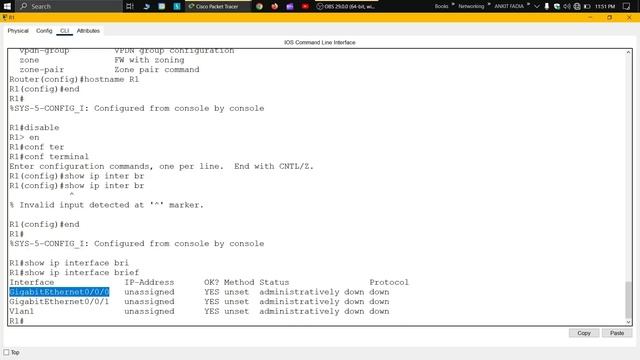Click the Vlan1 interface row text

[x=22, y=311]
